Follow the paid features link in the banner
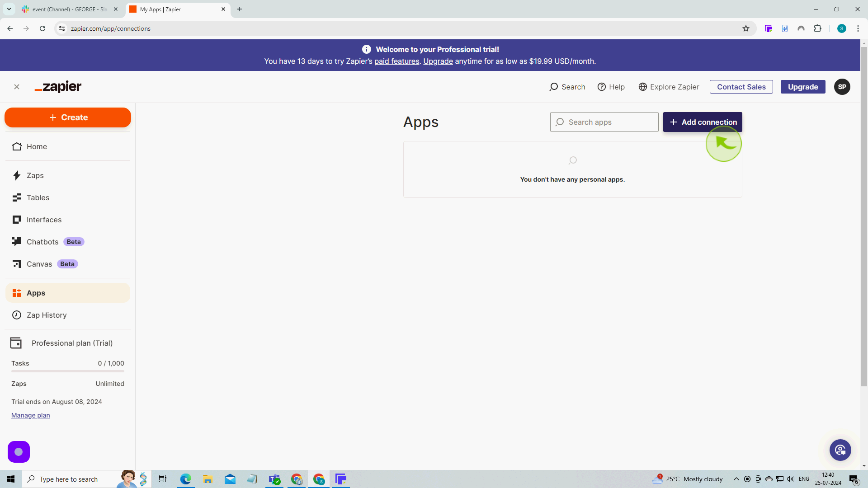 [x=397, y=61]
